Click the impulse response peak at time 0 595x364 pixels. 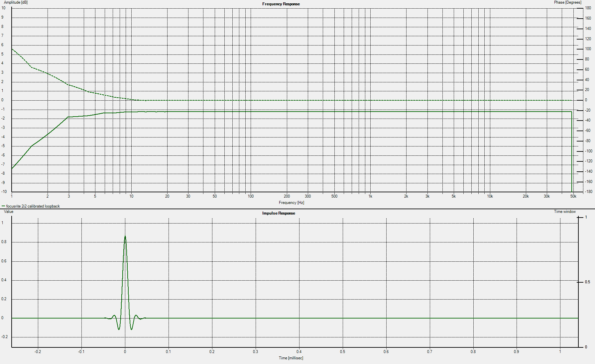click(125, 236)
